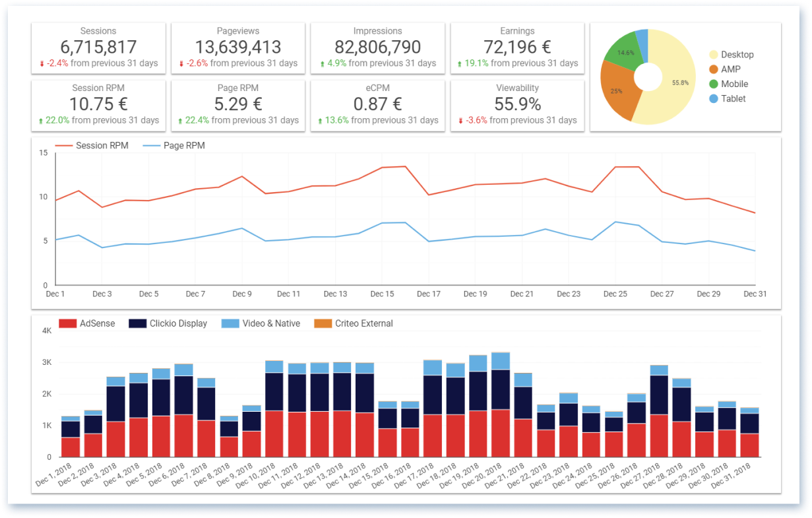
Task: Click the red down arrow under Pageviews
Action: 181,64
